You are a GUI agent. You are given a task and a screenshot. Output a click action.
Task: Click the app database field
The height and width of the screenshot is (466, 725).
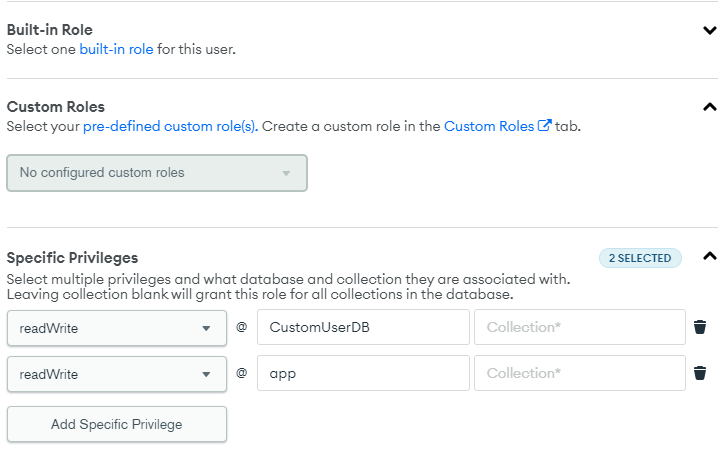coord(363,373)
